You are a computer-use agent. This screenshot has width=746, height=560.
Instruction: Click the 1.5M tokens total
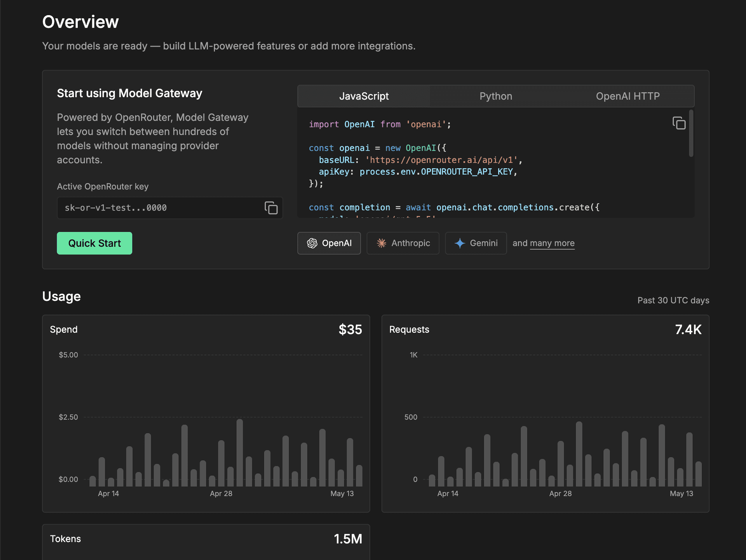pyautogui.click(x=348, y=539)
